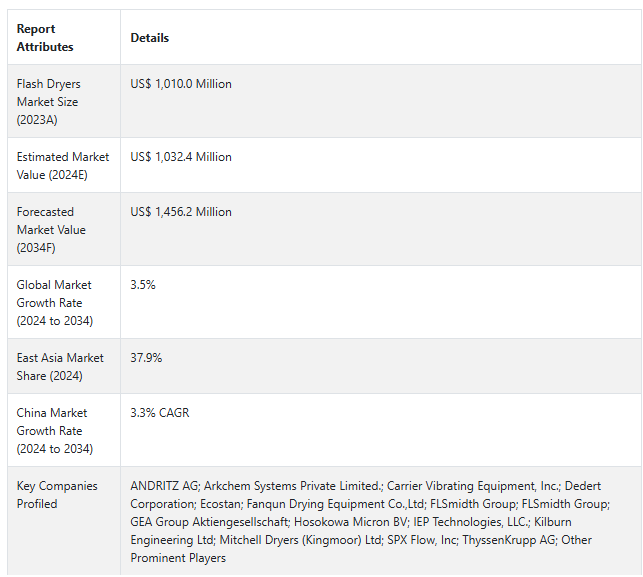Click the US$ 1,010.0 Million value
The image size is (643, 577).
pos(181,84)
